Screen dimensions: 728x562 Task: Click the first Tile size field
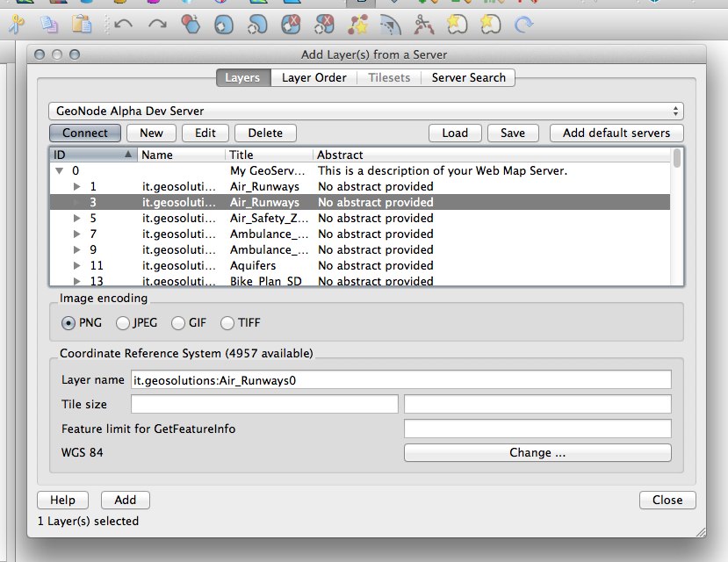pyautogui.click(x=264, y=404)
